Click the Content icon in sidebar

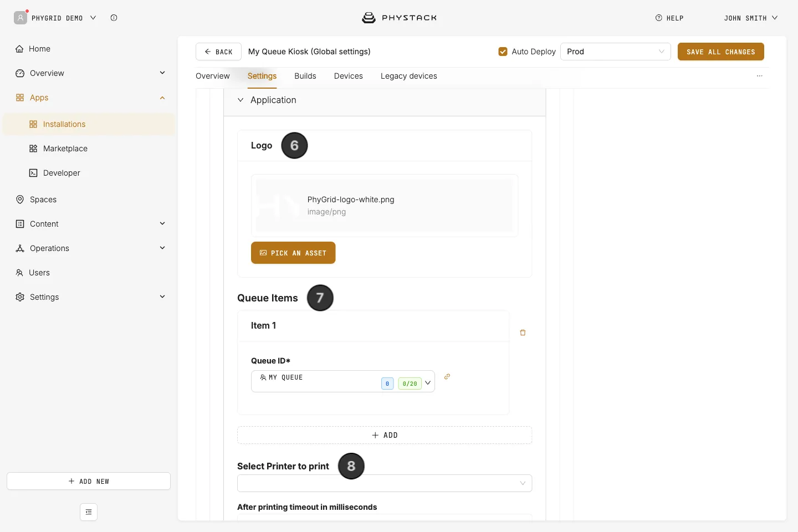tap(20, 224)
